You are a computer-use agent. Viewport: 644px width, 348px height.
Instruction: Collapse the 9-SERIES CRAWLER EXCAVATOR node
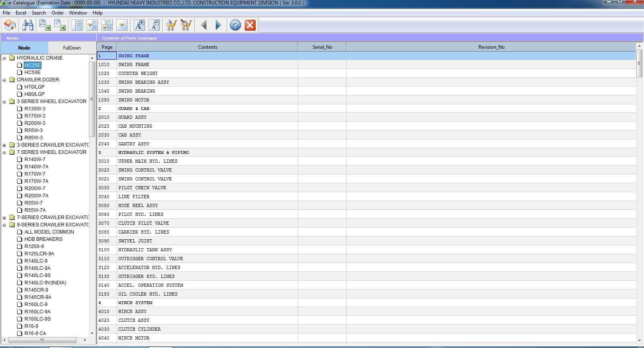coord(4,225)
